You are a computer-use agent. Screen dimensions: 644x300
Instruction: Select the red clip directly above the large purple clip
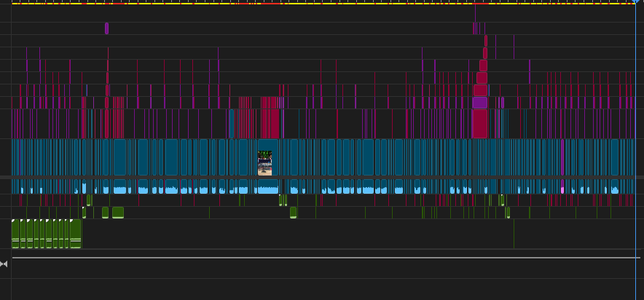click(480, 90)
